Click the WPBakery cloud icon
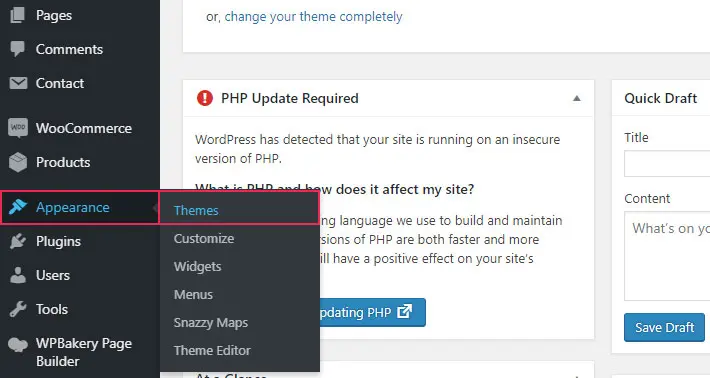Image resolution: width=710 pixels, height=378 pixels. [x=18, y=345]
